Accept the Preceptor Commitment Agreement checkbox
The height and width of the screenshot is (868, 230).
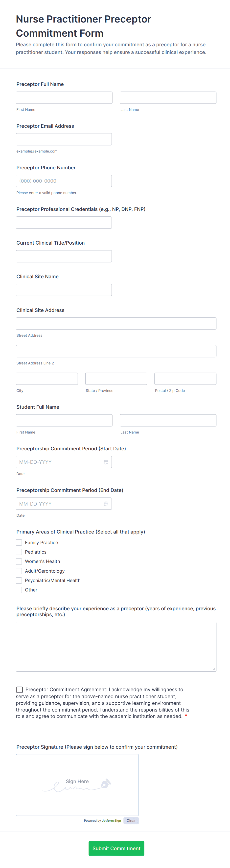click(x=20, y=690)
